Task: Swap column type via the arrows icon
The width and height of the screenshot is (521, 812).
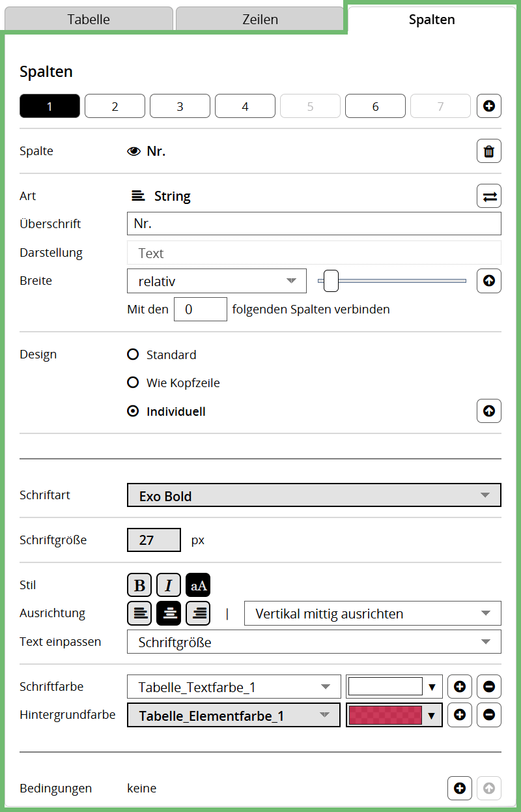Action: 489,196
